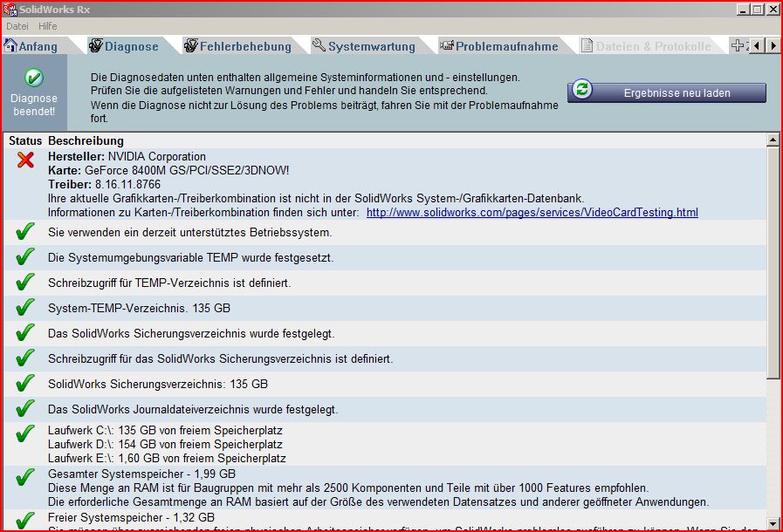Click the house icon on Anfang tab
This screenshot has width=783, height=532.
10,45
